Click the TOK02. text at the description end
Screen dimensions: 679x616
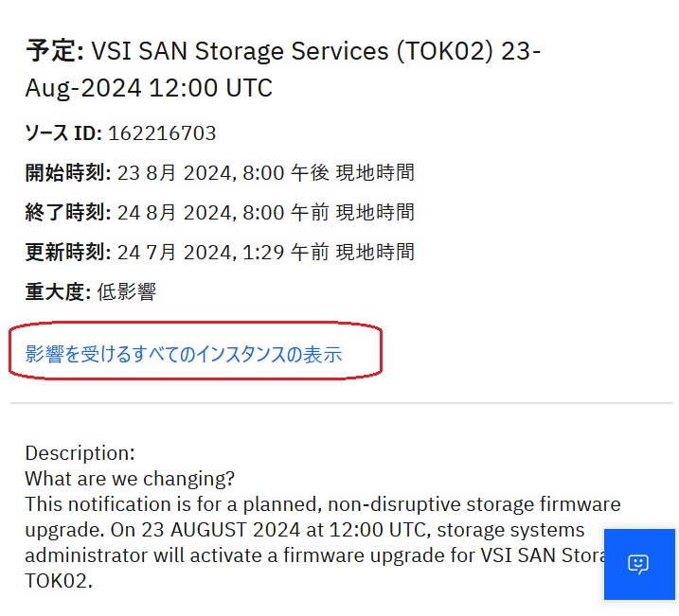click(59, 581)
